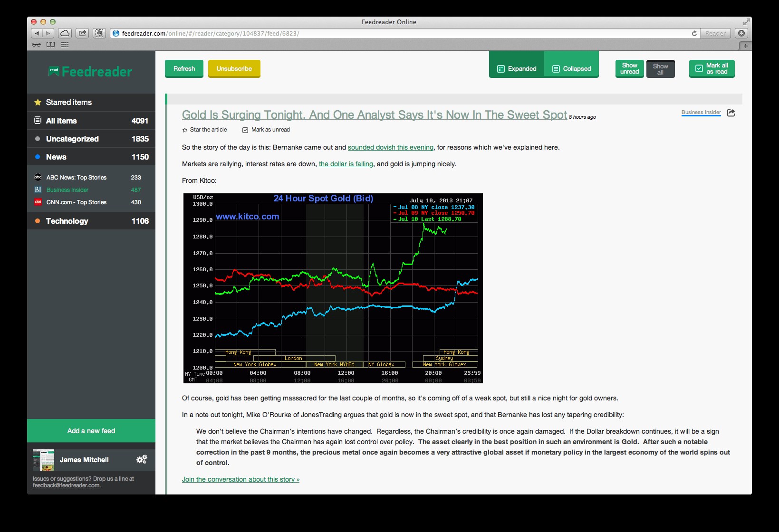Image resolution: width=779 pixels, height=532 pixels.
Task: Join the conversation about this story
Action: 240,479
